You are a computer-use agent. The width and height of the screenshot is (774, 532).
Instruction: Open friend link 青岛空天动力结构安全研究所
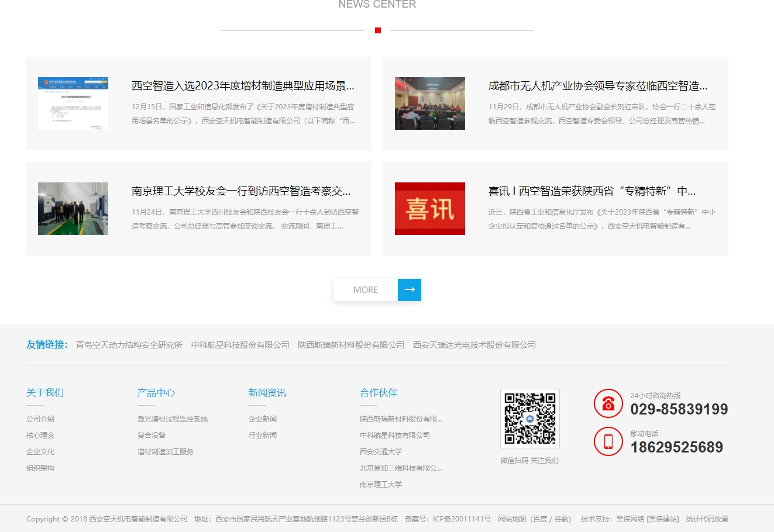129,345
